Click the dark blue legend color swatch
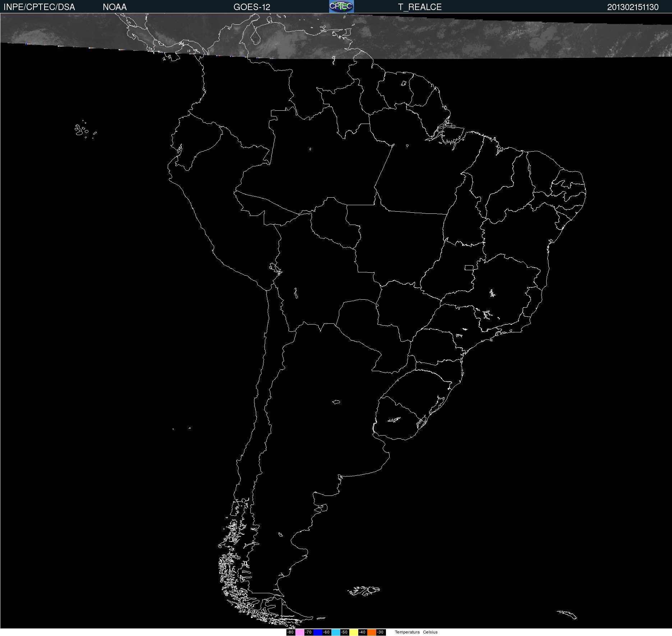The width and height of the screenshot is (672, 636). 318,632
